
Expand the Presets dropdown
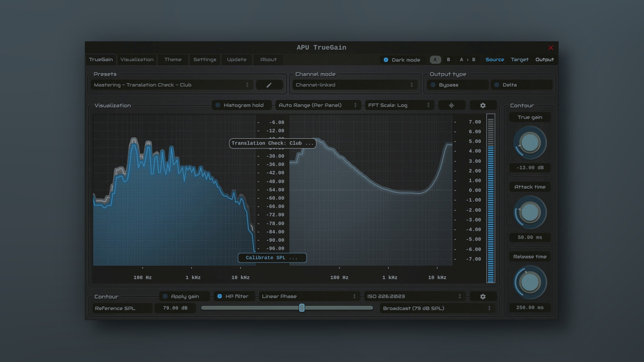(171, 85)
